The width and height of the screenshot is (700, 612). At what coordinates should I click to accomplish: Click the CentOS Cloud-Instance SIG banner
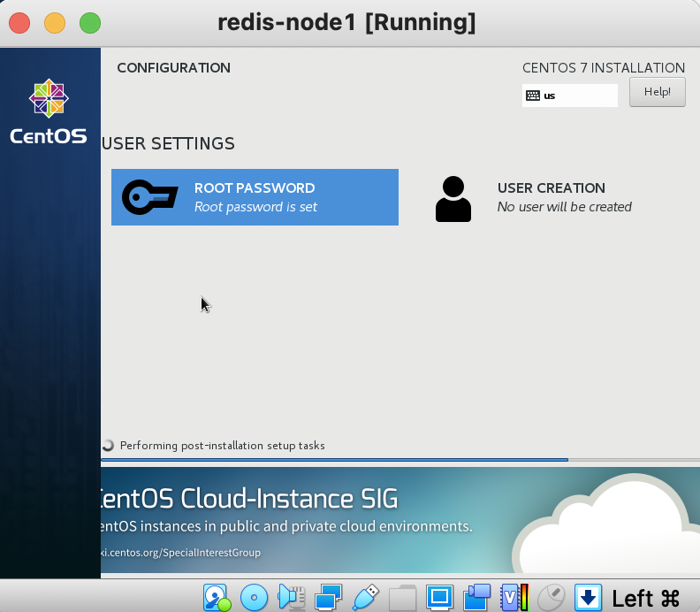[400, 520]
